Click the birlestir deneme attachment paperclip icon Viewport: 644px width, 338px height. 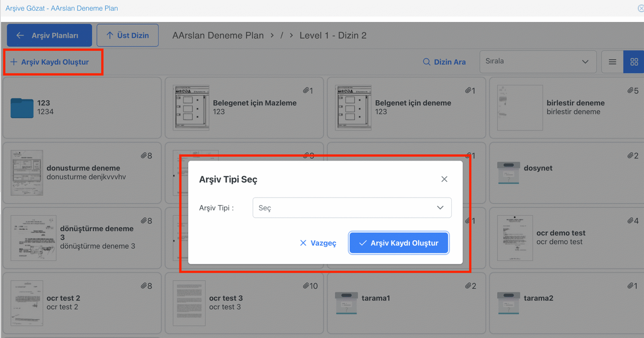coord(630,90)
